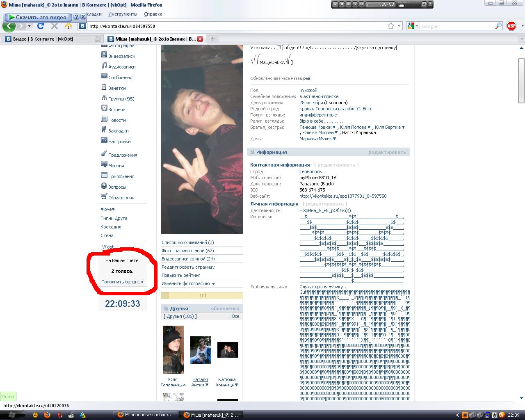Open the help button on the download bar

pos(76,17)
